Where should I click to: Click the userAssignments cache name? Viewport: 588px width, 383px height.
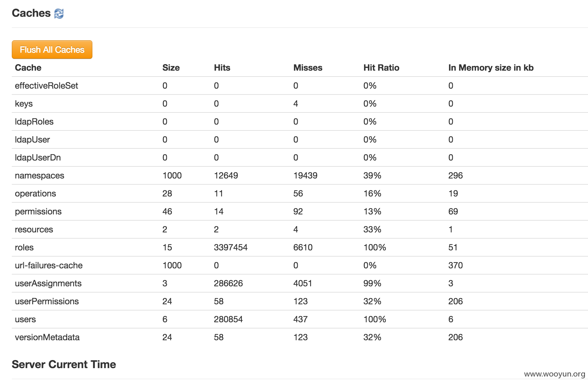pyautogui.click(x=48, y=284)
